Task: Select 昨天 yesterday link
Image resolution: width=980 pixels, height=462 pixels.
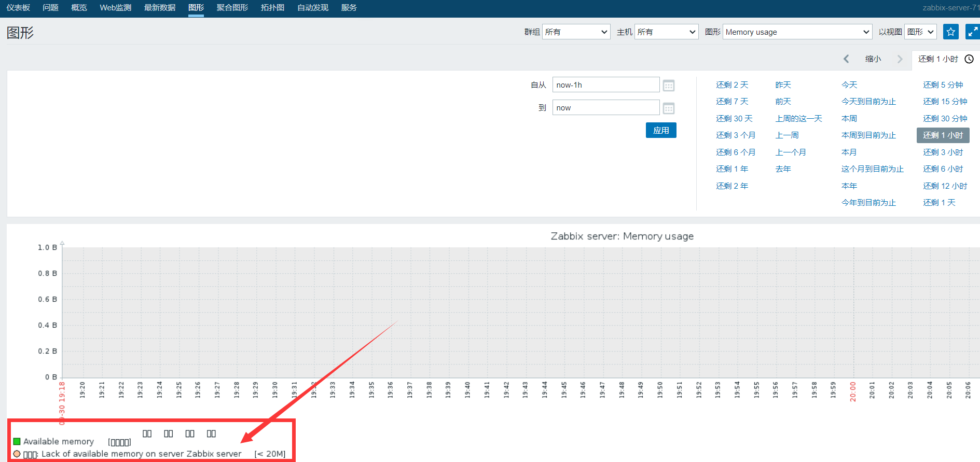Action: click(x=783, y=85)
